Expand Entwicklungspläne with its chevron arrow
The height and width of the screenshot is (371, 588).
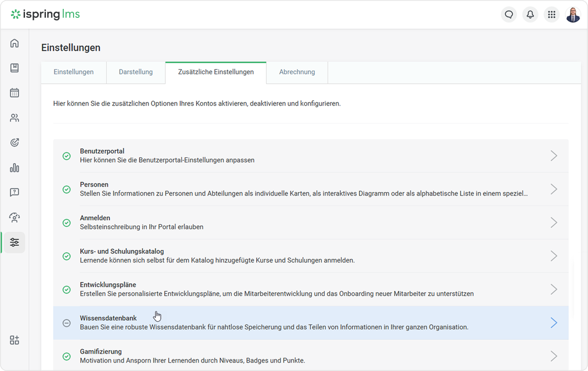point(554,289)
